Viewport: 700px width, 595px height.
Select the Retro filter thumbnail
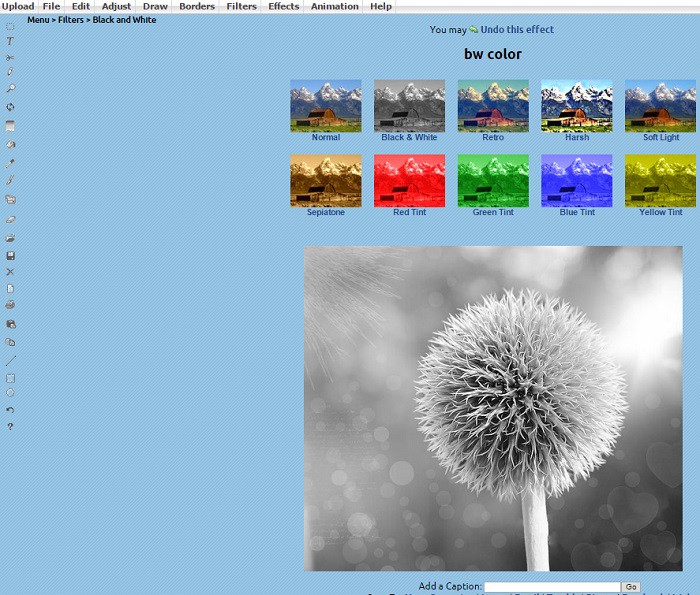coord(493,105)
